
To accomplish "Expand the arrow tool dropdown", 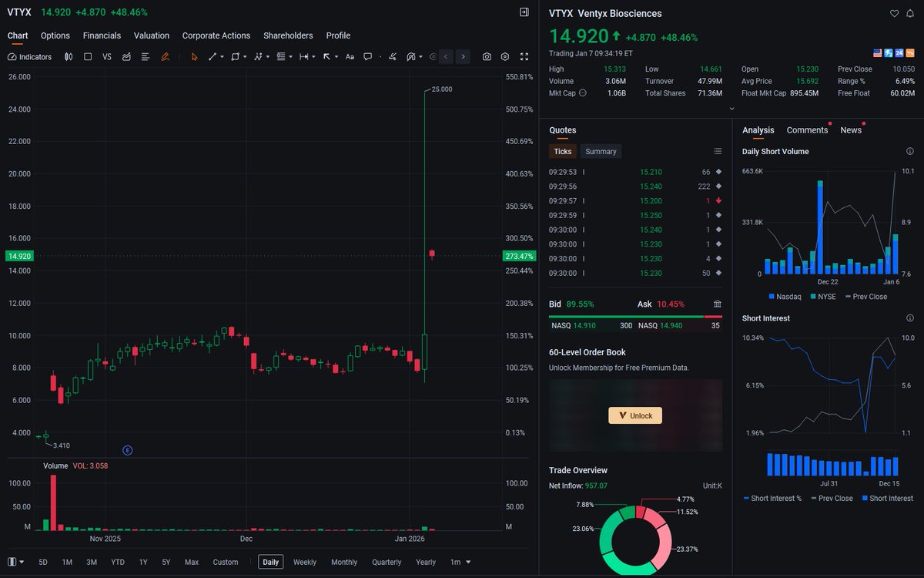I will [336, 56].
